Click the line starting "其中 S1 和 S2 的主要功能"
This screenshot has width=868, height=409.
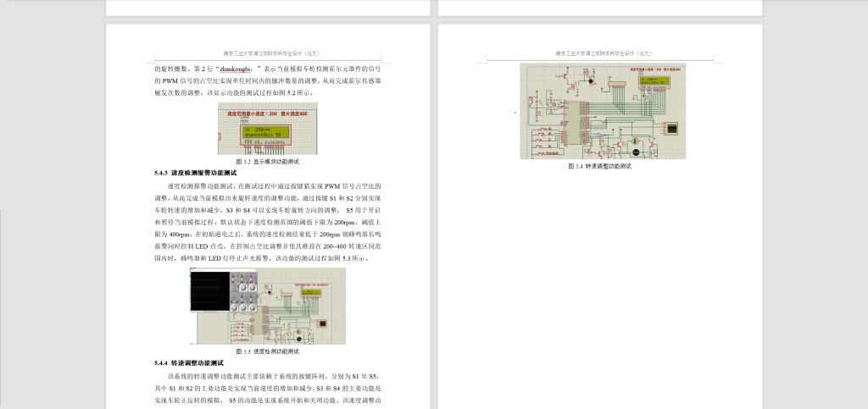(x=267, y=389)
